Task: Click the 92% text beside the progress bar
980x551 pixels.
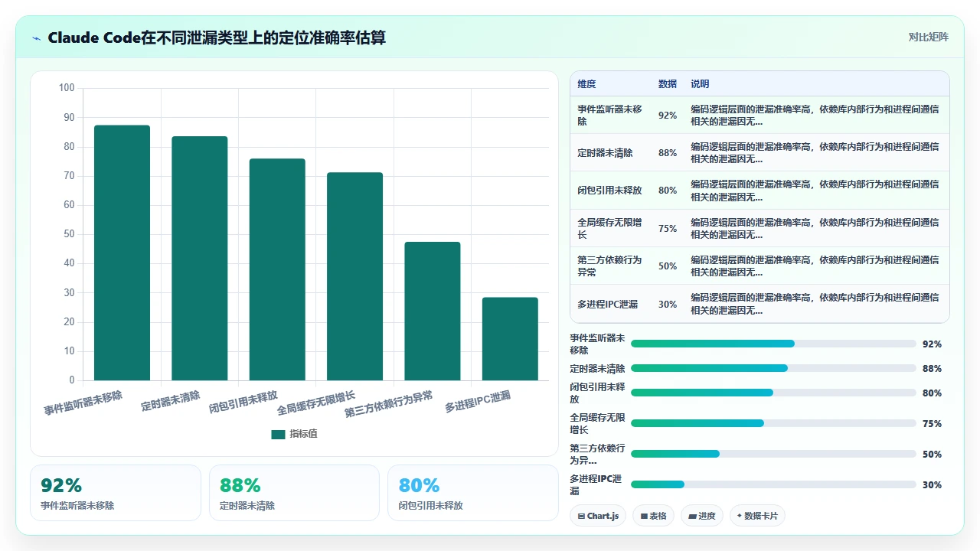Action: [932, 344]
